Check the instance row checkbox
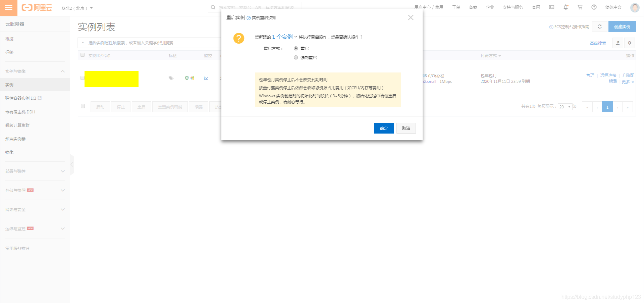 [x=83, y=78]
